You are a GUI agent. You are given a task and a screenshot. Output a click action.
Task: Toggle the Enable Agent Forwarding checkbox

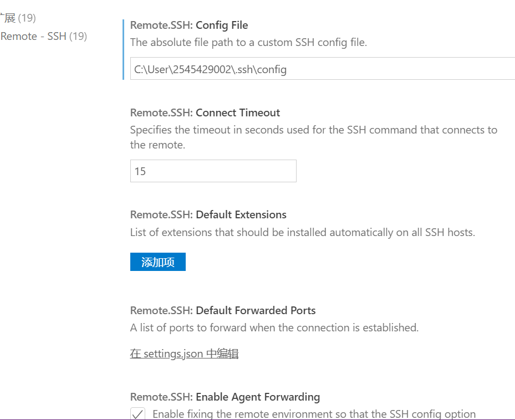[137, 413]
